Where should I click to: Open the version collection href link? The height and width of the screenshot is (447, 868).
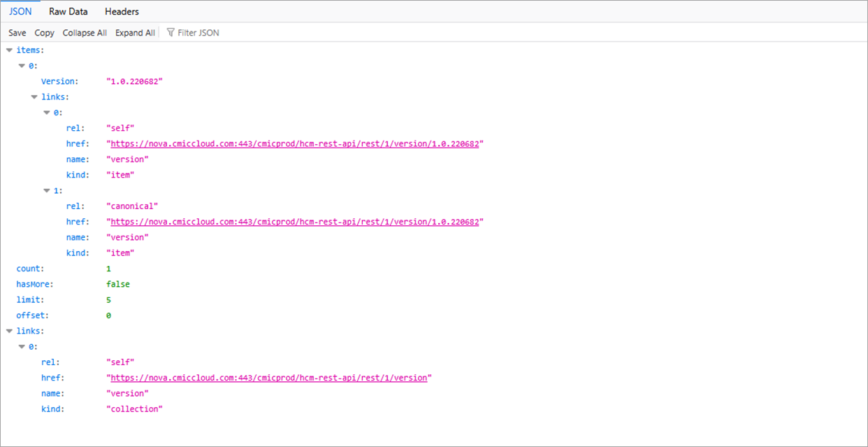[268, 377]
